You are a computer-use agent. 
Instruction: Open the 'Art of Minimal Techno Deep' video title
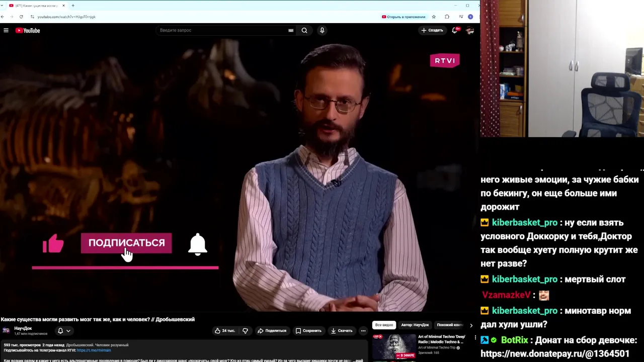click(442, 339)
